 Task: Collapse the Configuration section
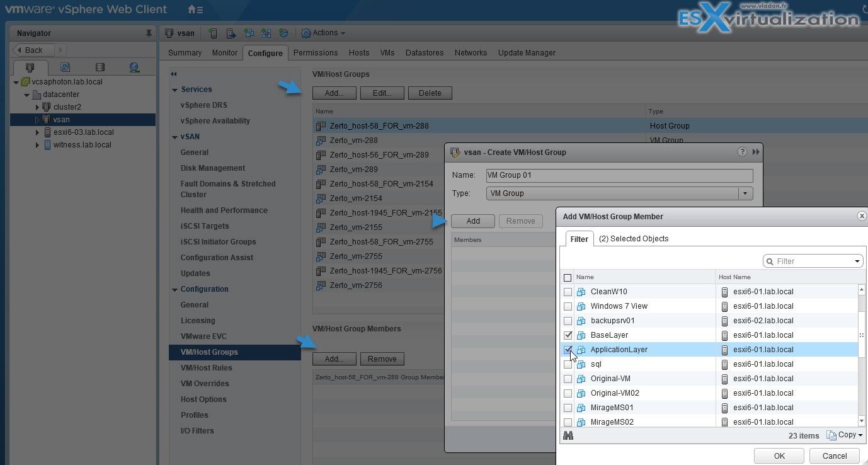[x=175, y=289]
